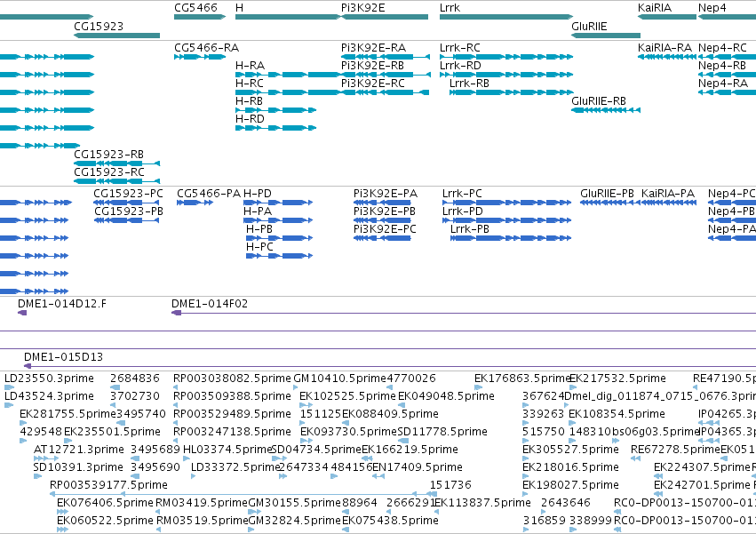Select the EK218016.5prime EST label
This screenshot has height=534, width=756.
[571, 467]
